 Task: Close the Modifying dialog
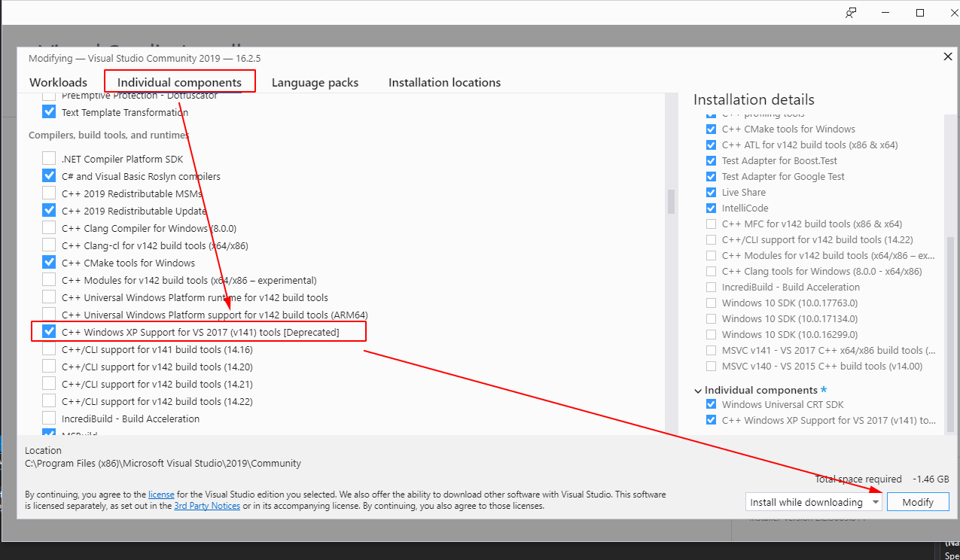click(947, 57)
